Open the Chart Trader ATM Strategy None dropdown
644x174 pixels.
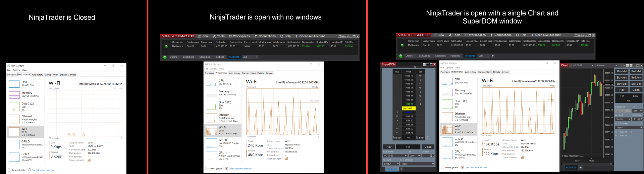click(x=629, y=128)
